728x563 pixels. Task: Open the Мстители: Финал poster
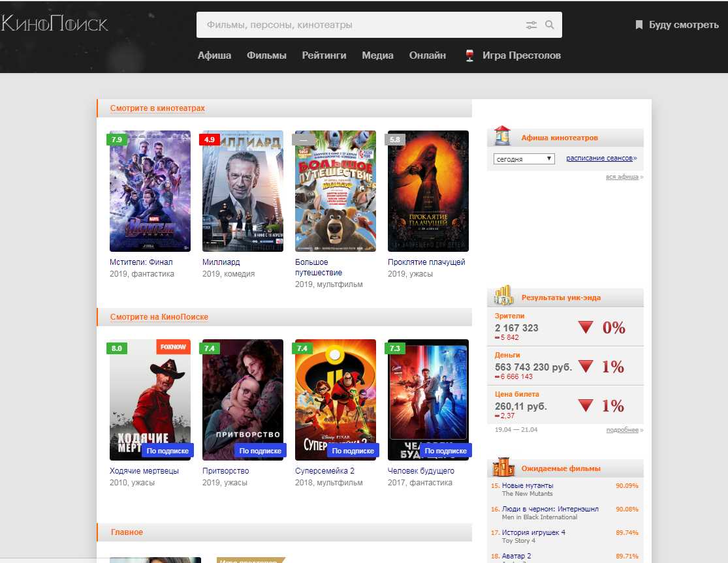point(150,191)
